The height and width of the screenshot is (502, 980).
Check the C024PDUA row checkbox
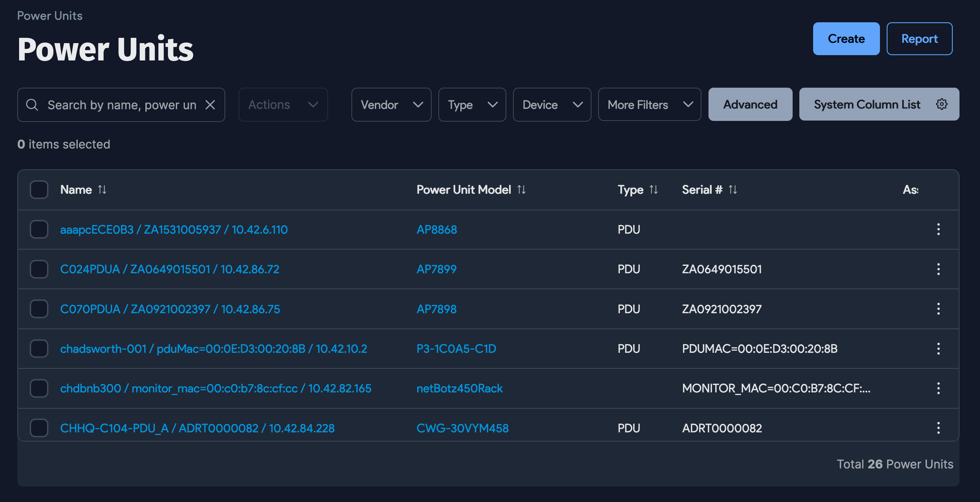(x=39, y=269)
